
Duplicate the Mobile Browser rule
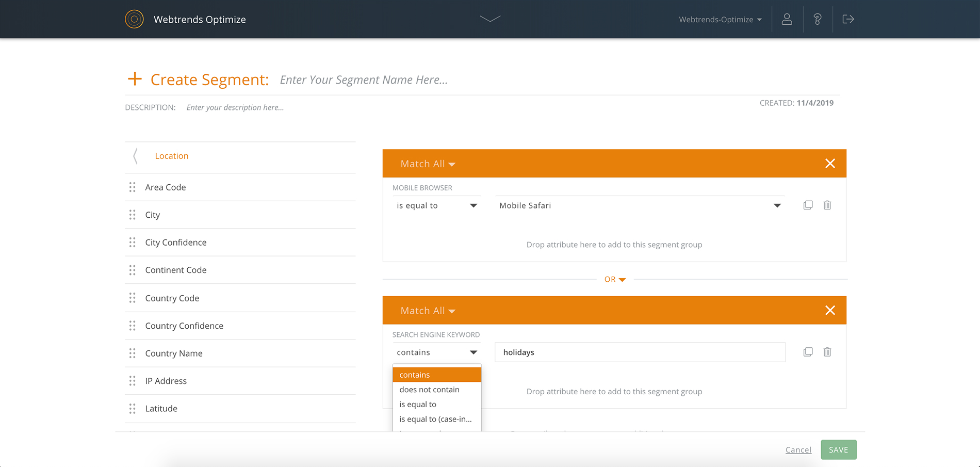(808, 205)
